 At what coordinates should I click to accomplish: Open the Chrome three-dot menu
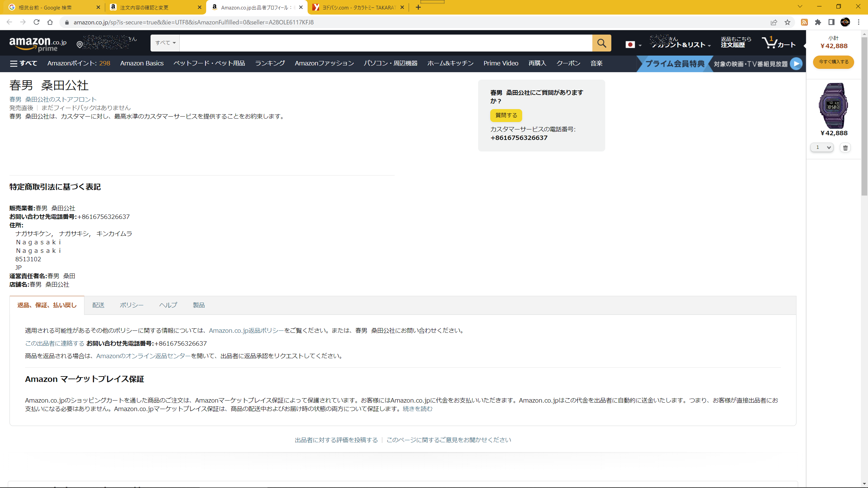pyautogui.click(x=859, y=22)
